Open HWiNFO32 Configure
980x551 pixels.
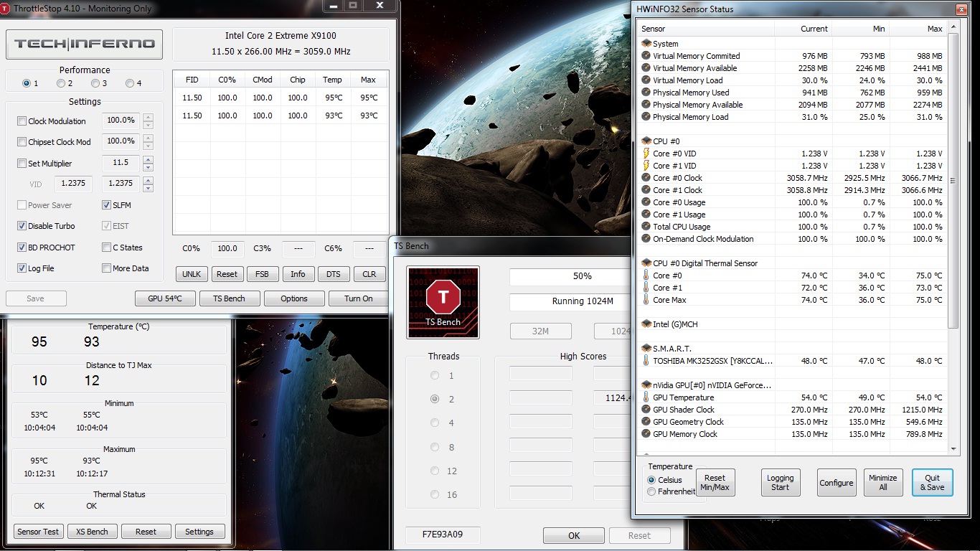(837, 483)
